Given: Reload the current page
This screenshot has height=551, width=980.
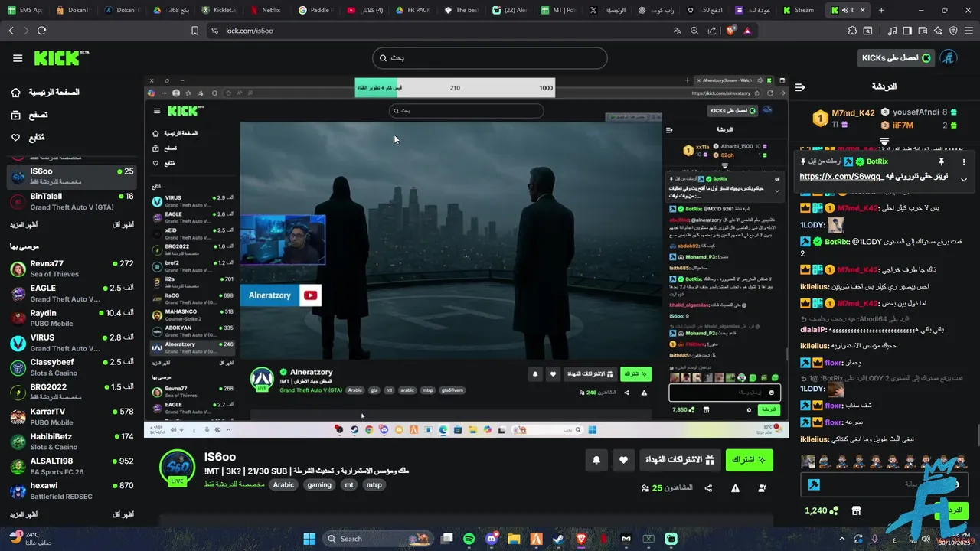Looking at the screenshot, I should (41, 31).
